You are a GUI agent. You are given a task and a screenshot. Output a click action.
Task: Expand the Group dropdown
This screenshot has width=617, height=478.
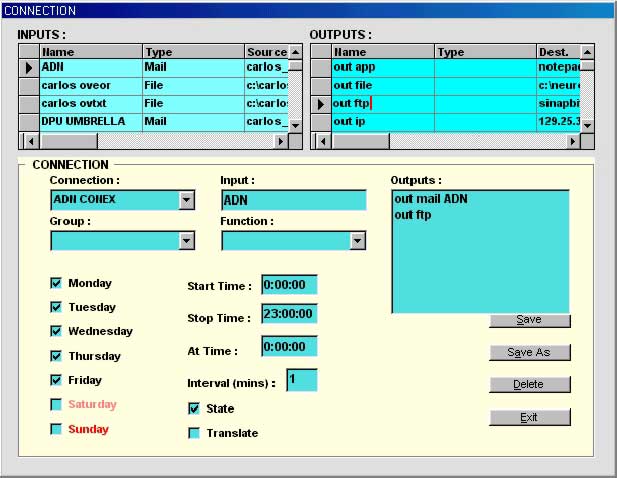(x=186, y=241)
